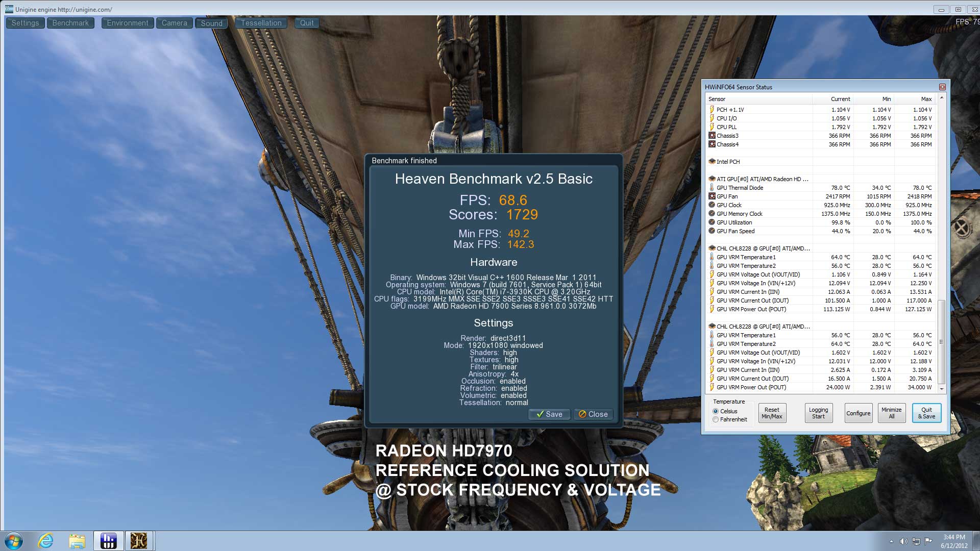Screen dimensions: 980x551
Task: Click the GPU Memory Clock icon
Action: [x=712, y=214]
